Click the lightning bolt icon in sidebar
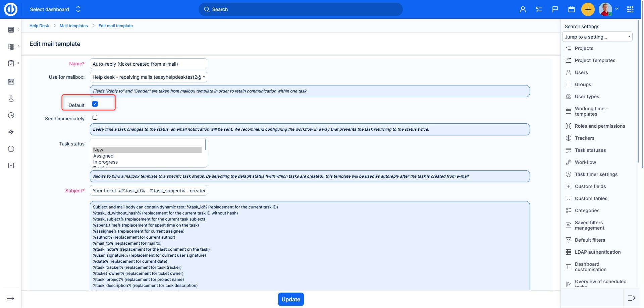 pyautogui.click(x=11, y=132)
